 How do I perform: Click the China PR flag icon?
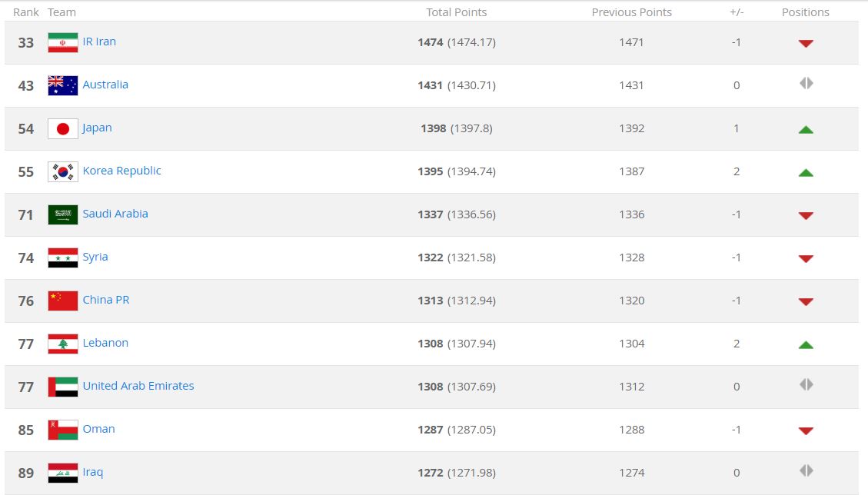62,301
